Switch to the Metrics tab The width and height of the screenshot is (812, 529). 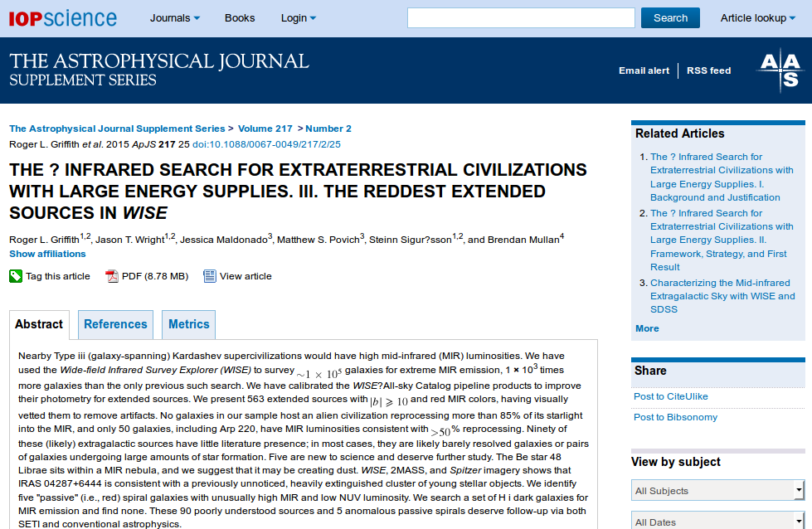(188, 324)
